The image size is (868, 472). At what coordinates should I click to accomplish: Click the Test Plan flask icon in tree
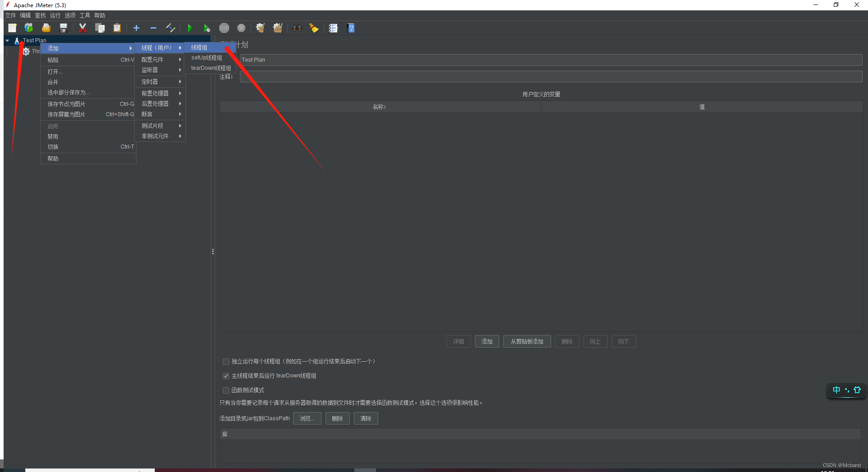click(17, 41)
